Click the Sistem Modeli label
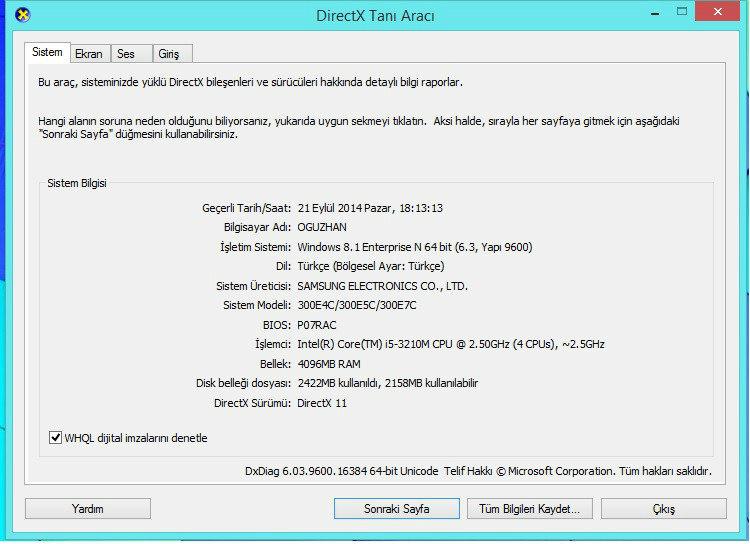 coord(257,305)
